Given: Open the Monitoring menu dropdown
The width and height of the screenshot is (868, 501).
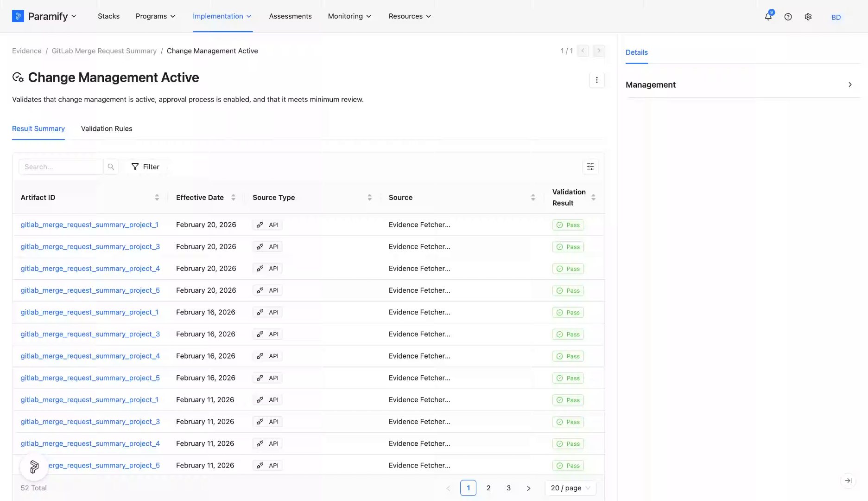Looking at the screenshot, I should 350,16.
